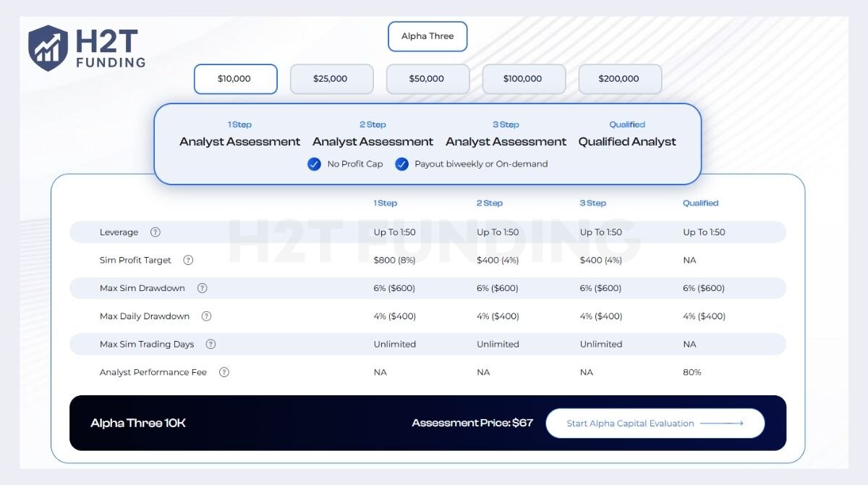
Task: Click the 3 Step column header
Action: pos(592,203)
